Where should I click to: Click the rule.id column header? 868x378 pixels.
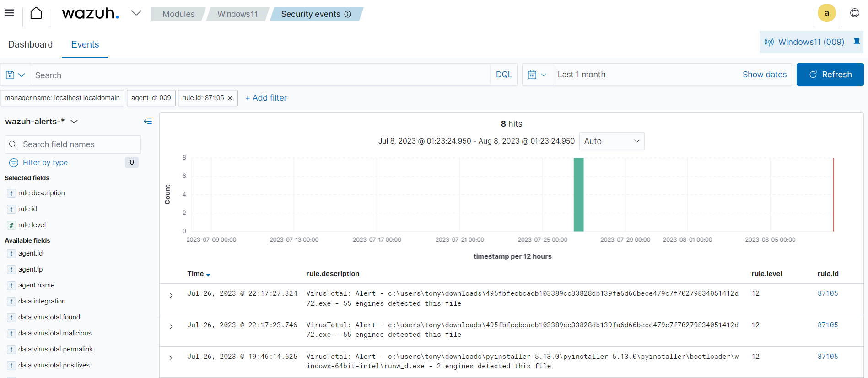coord(828,274)
